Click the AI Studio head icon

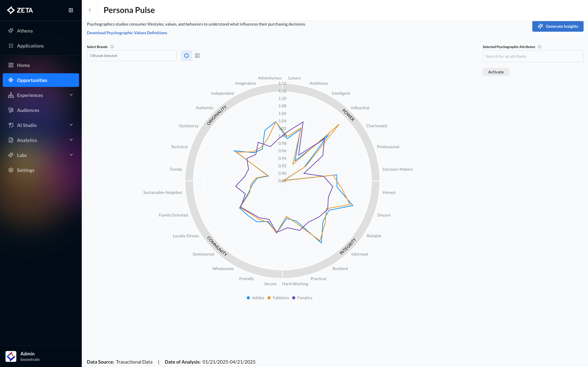coord(11,125)
